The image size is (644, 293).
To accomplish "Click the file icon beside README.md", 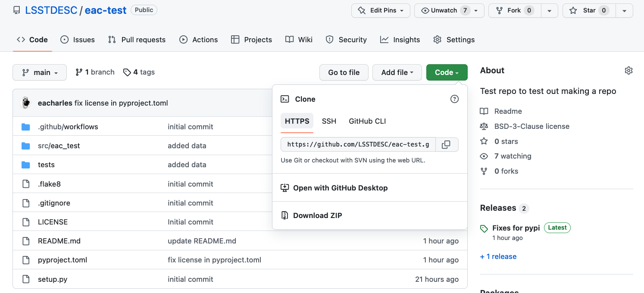I will 26,241.
